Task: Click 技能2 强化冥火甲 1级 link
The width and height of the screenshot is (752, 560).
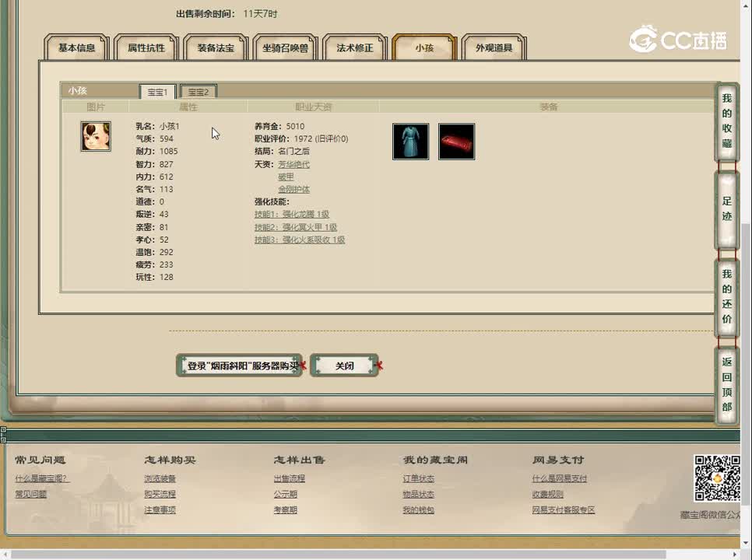Action: [296, 227]
